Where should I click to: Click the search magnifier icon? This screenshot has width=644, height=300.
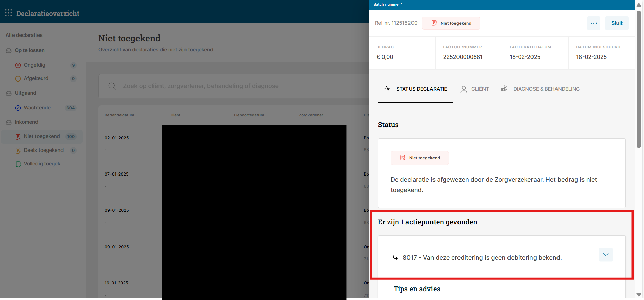[112, 86]
